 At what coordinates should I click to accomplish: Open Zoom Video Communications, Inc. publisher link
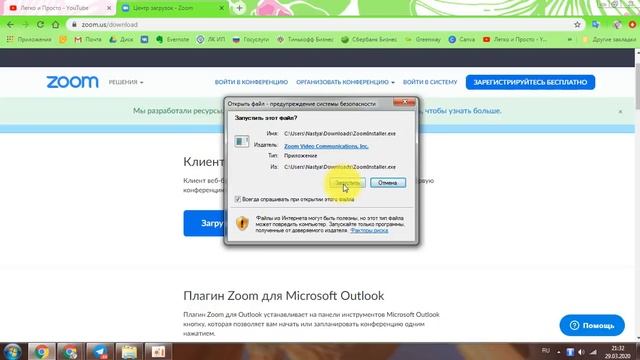point(326,146)
